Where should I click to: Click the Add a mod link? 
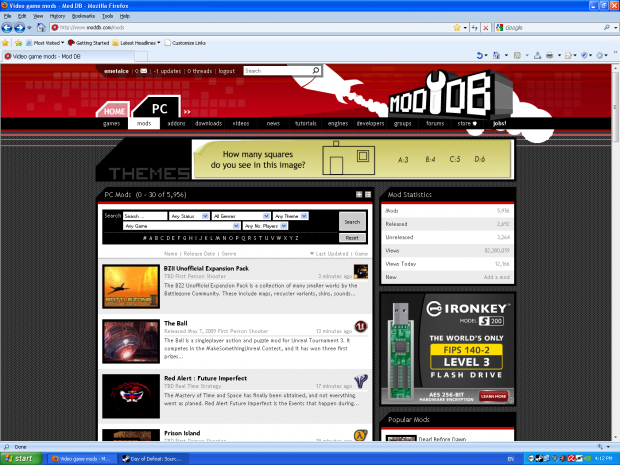(497, 277)
